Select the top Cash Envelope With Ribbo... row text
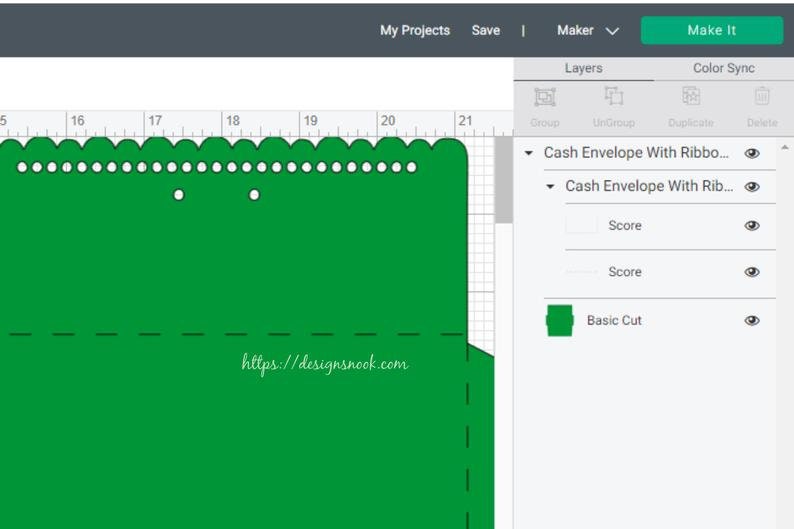 point(636,152)
